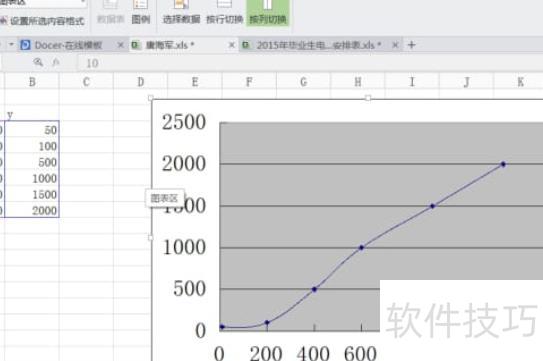This screenshot has width=543, height=361.
Task: Click chart left-middle resize handle
Action: coord(151,238)
